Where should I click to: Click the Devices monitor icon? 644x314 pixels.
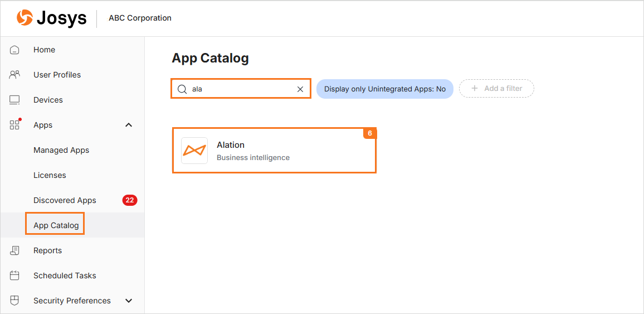(x=14, y=100)
